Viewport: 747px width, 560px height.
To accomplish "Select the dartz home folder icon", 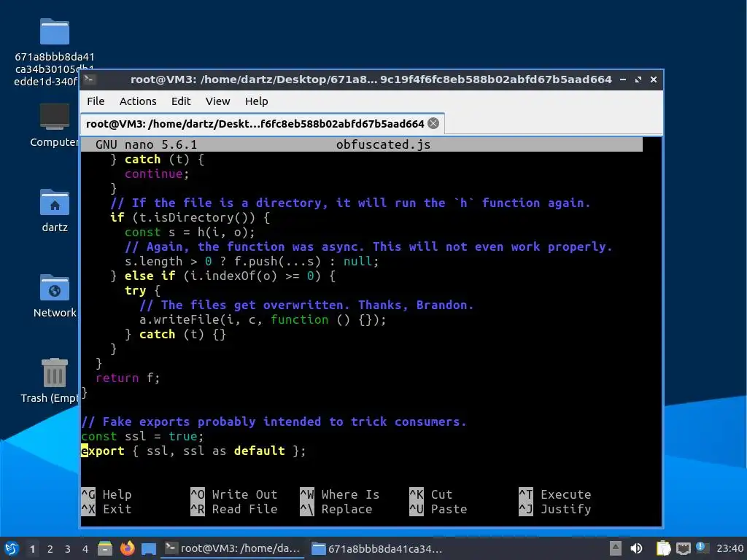I will pyautogui.click(x=54, y=211).
